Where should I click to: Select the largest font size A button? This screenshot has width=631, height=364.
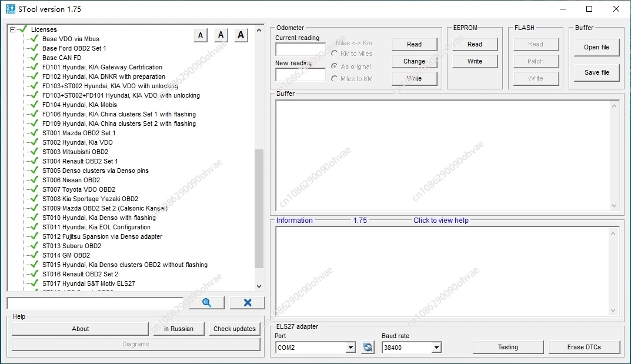241,35
